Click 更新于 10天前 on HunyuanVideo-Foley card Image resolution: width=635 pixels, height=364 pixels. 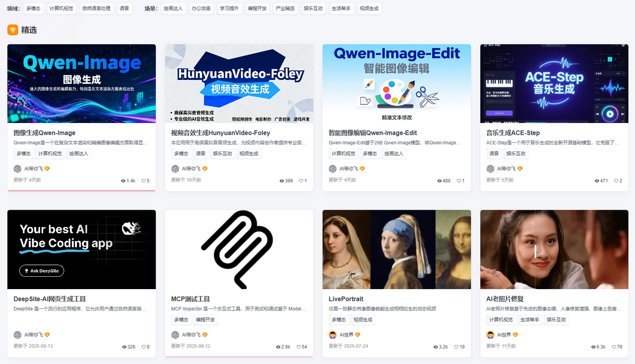(x=186, y=180)
